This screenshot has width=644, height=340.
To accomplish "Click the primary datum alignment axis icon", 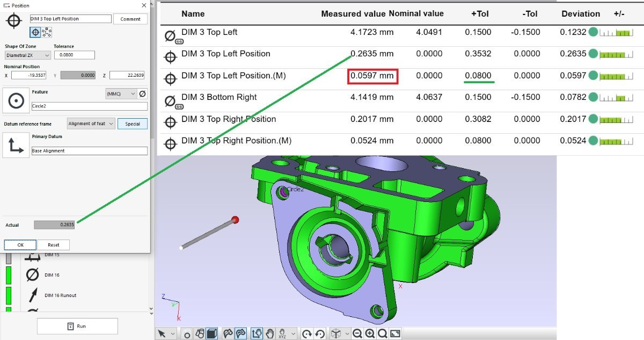I will (x=16, y=145).
